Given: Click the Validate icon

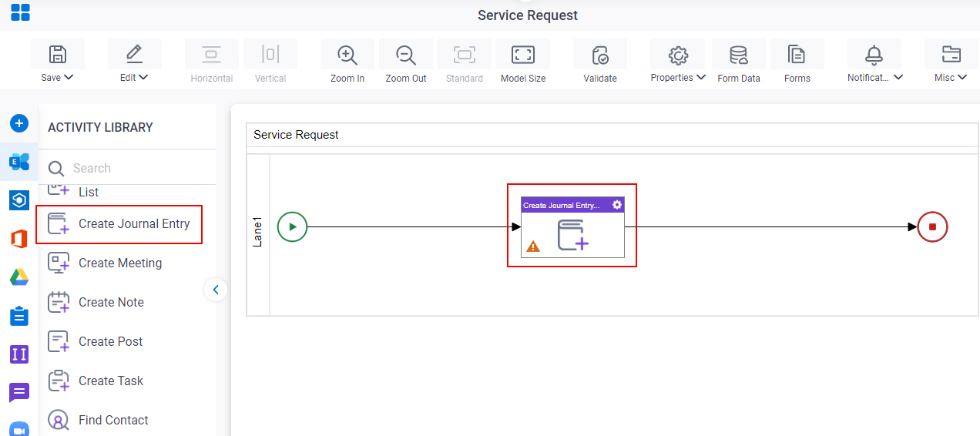Looking at the screenshot, I should [600, 55].
